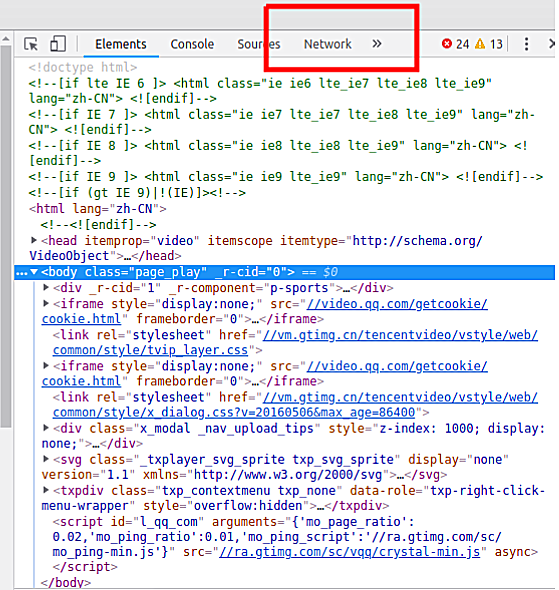Select the (gt IE 9)|!(IE) comment line
The height and width of the screenshot is (590, 559).
[x=137, y=193]
